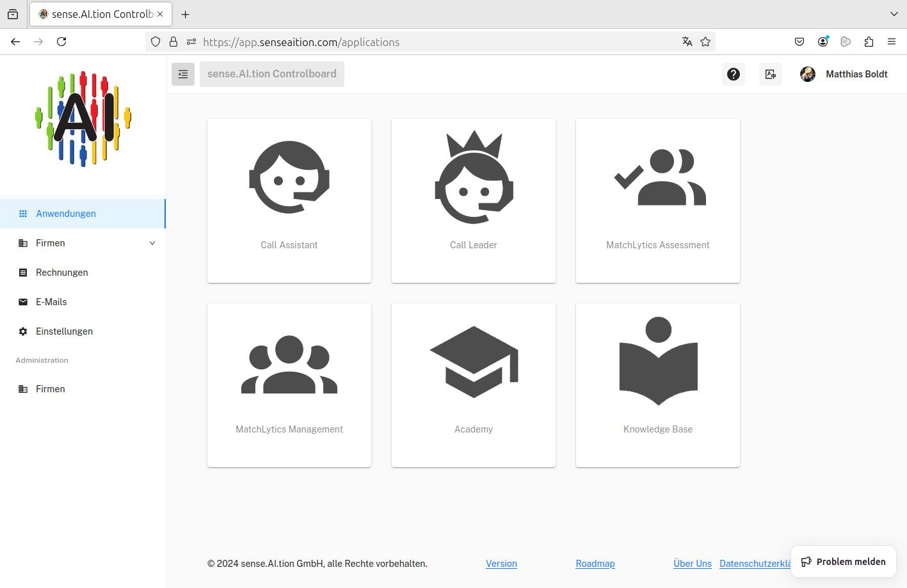Screen dimensions: 907x588
Task: Collapse the sidebar with the menu toggle icon
Action: (x=183, y=74)
